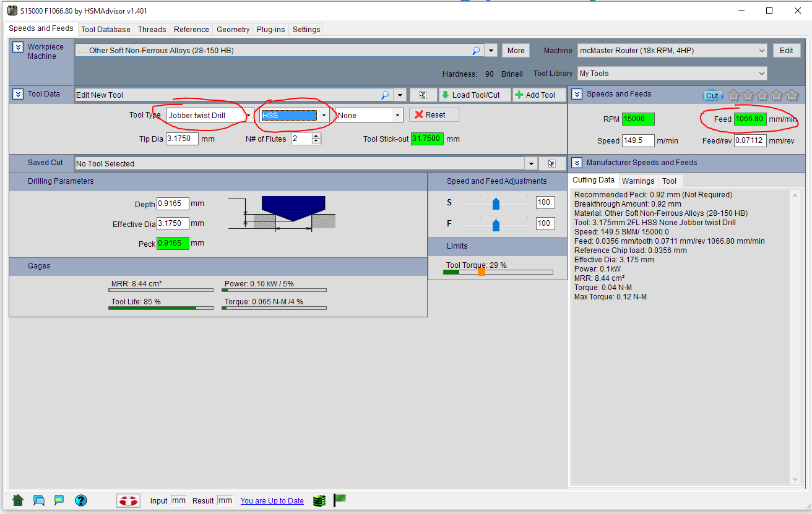812x514 pixels.
Task: Open the Warnings tab
Action: [x=637, y=181]
